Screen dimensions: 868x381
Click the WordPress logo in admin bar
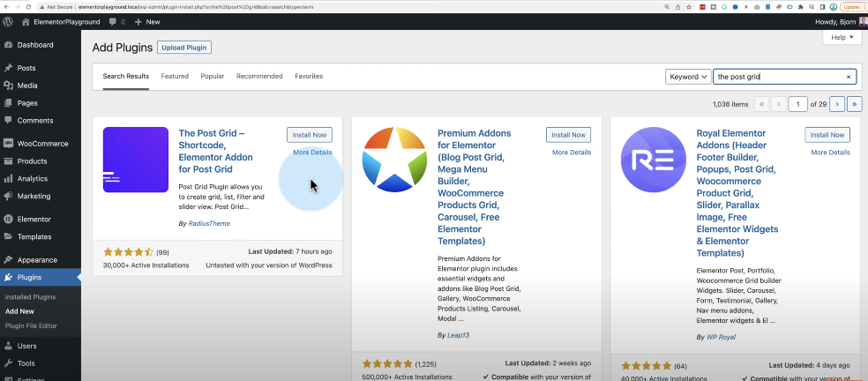click(8, 21)
